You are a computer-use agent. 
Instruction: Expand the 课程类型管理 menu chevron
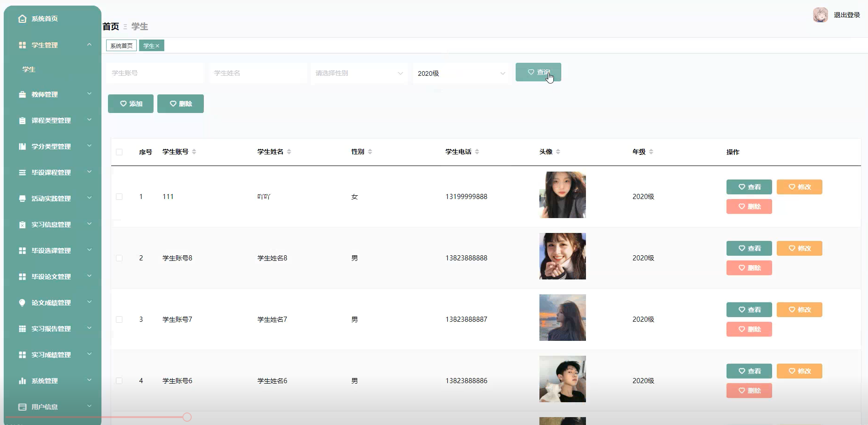[89, 120]
